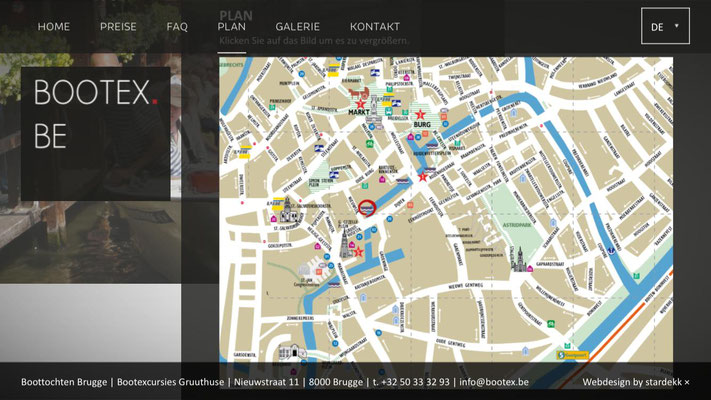Click the info@bootex.be email link
The height and width of the screenshot is (400, 711).
494,382
